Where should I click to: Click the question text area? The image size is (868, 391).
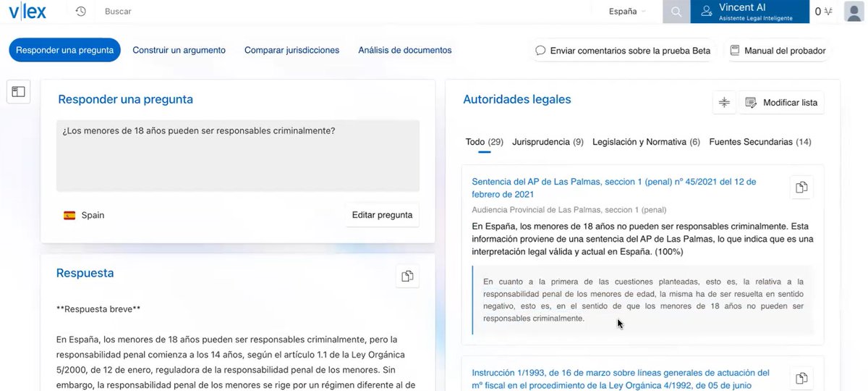coord(238,155)
